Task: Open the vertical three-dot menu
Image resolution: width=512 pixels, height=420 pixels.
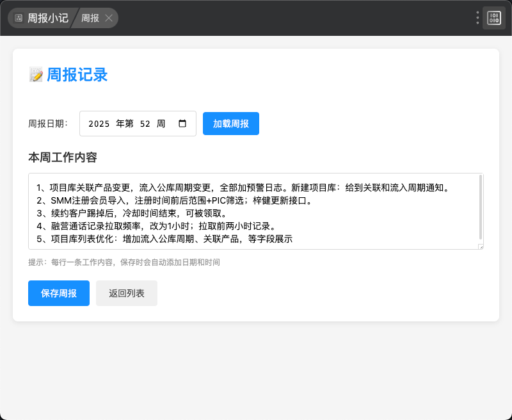Action: click(477, 18)
